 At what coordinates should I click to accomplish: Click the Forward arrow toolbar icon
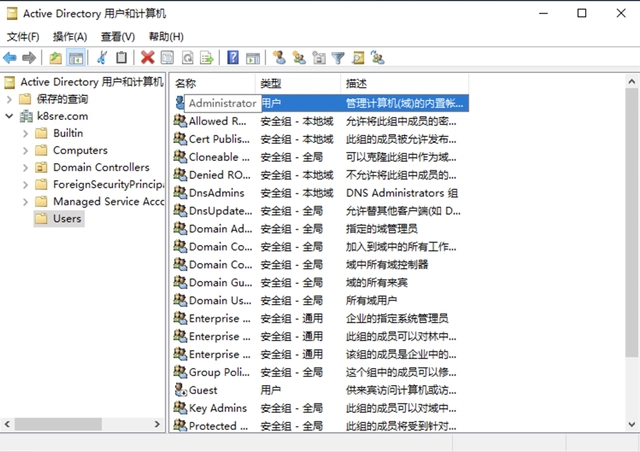coord(29,58)
